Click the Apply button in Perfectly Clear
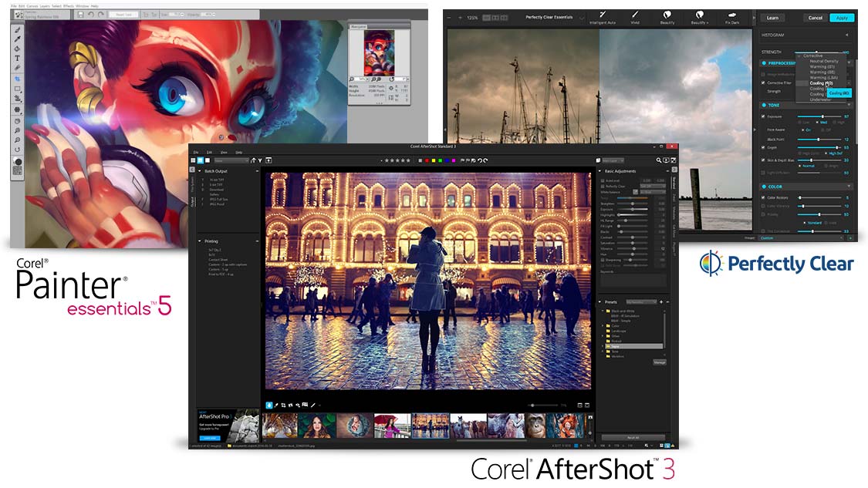868x488 pixels. [842, 18]
